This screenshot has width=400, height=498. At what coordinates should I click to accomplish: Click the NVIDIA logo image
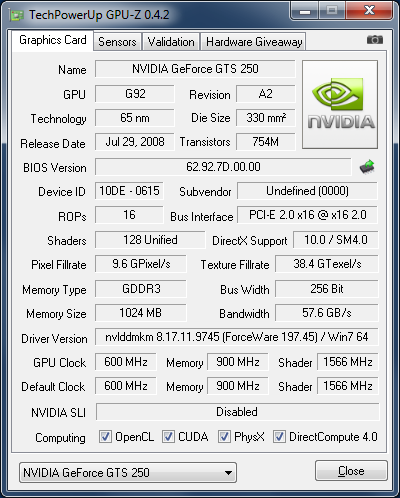(x=340, y=104)
